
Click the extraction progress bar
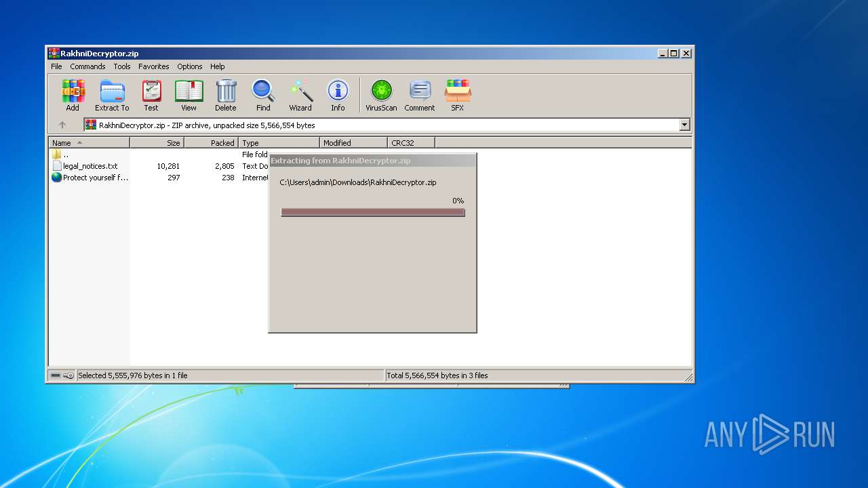pos(373,212)
